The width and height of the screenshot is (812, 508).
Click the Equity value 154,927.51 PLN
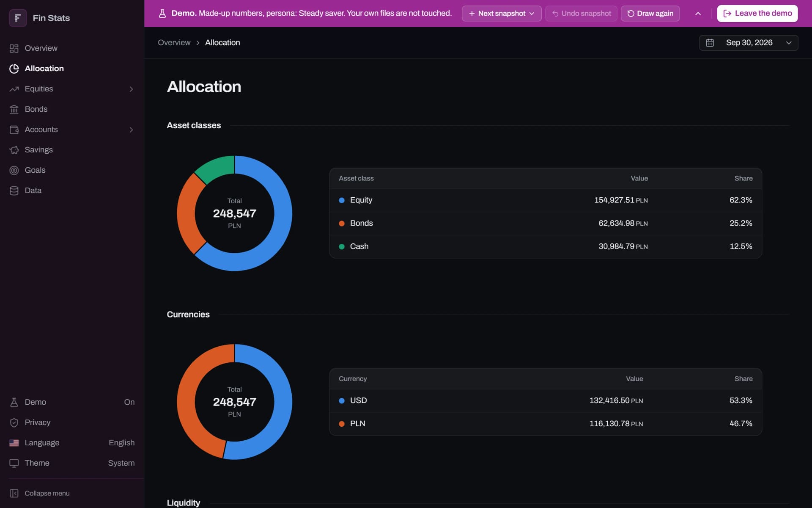click(x=621, y=200)
